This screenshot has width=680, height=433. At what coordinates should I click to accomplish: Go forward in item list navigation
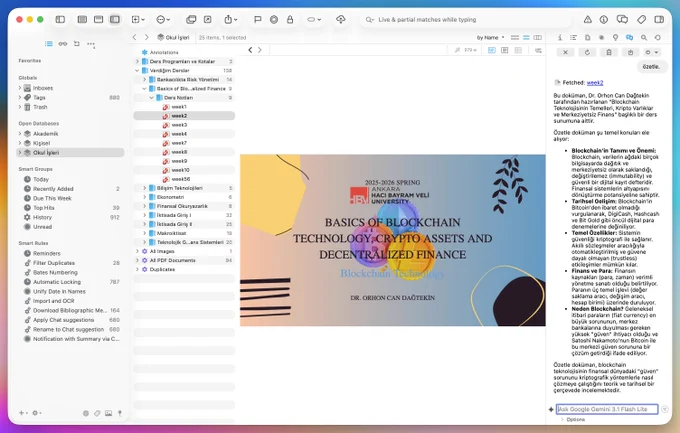click(x=147, y=37)
